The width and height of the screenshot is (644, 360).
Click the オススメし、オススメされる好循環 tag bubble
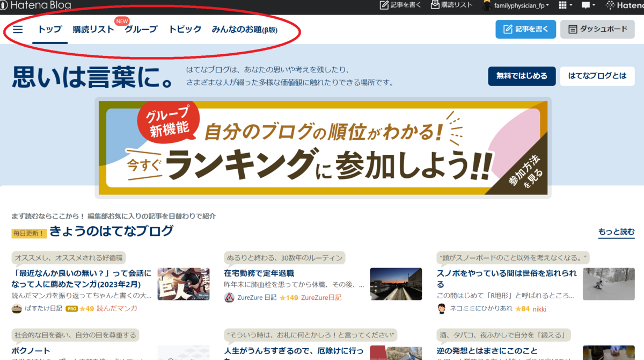69,257
